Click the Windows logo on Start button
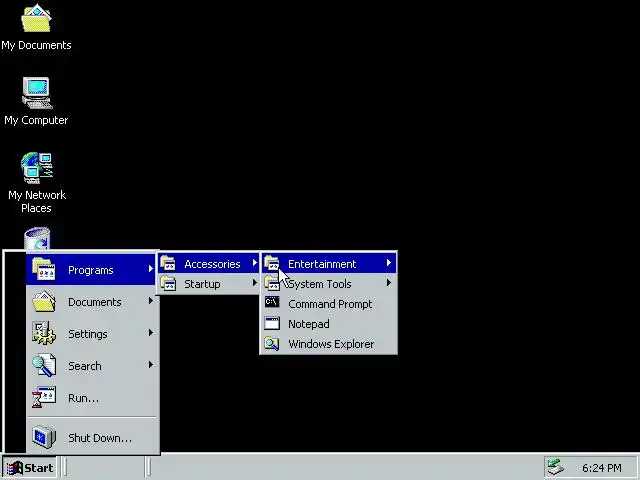The height and width of the screenshot is (480, 640). tap(14, 468)
